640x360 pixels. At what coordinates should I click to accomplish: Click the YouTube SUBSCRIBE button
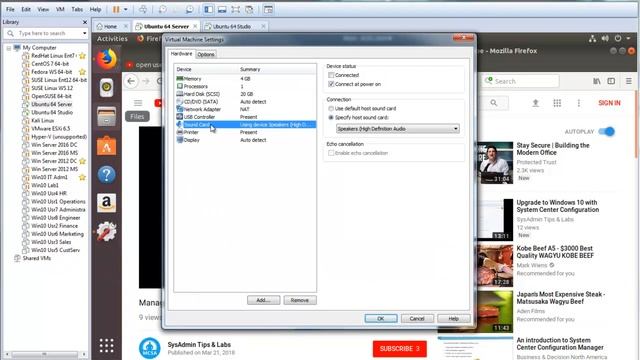coord(400,349)
